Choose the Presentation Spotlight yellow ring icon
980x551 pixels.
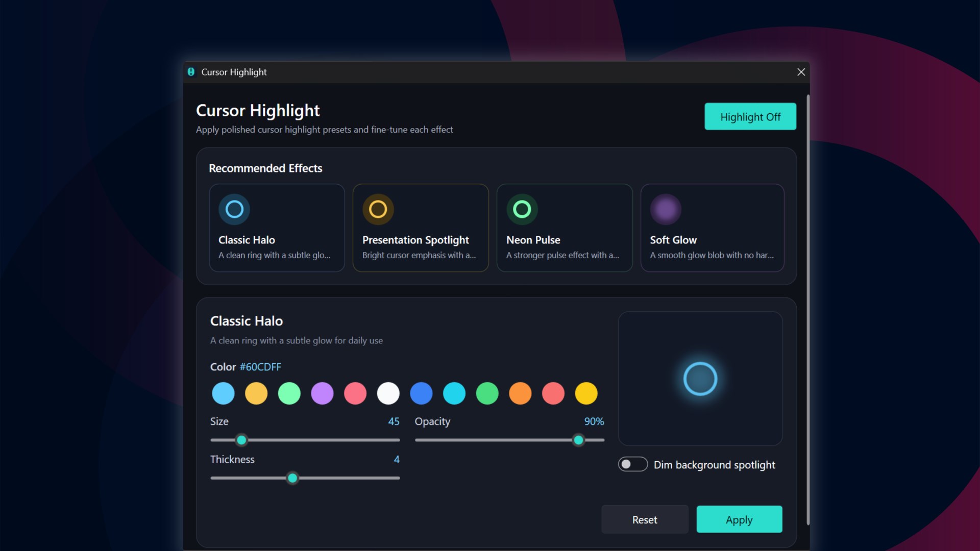[x=378, y=209]
